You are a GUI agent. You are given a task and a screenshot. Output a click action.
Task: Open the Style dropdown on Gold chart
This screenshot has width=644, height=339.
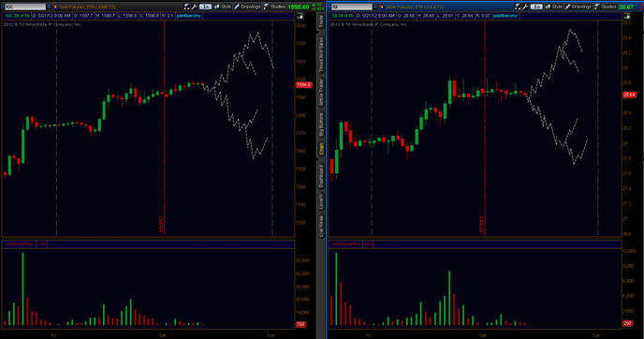[223, 7]
